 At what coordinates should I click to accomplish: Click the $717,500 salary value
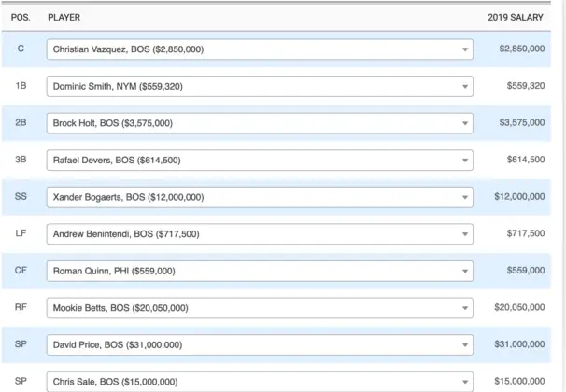click(x=526, y=233)
